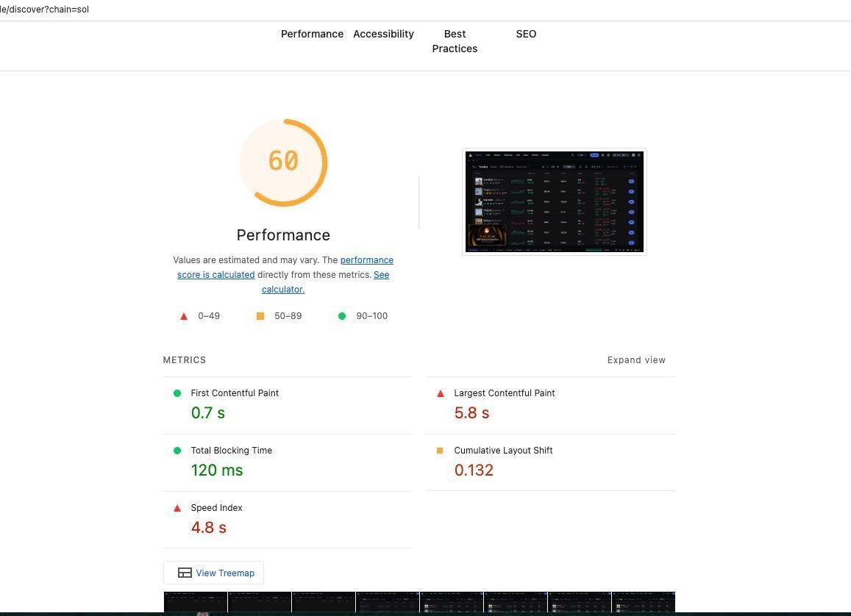This screenshot has width=851, height=616.
Task: Click the green circle icon beside First Contentful Paint
Action: pyautogui.click(x=177, y=393)
